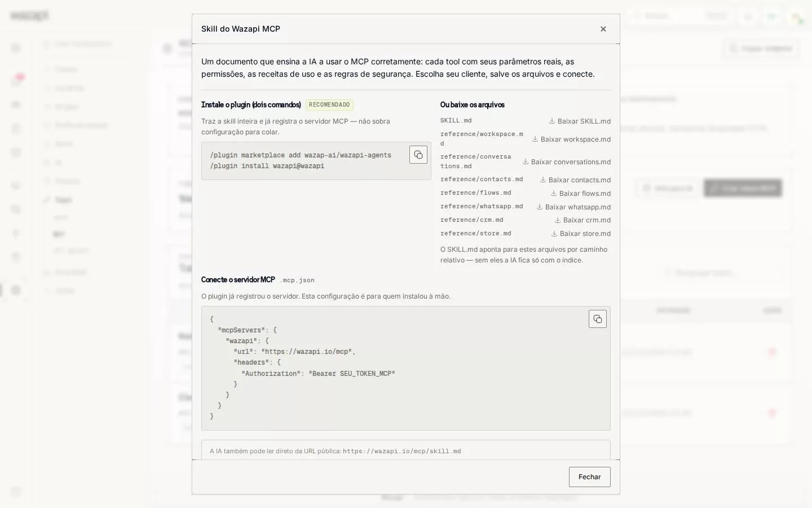Copy the plugin install commands
Viewport: 812px width, 508px height.
tap(418, 155)
